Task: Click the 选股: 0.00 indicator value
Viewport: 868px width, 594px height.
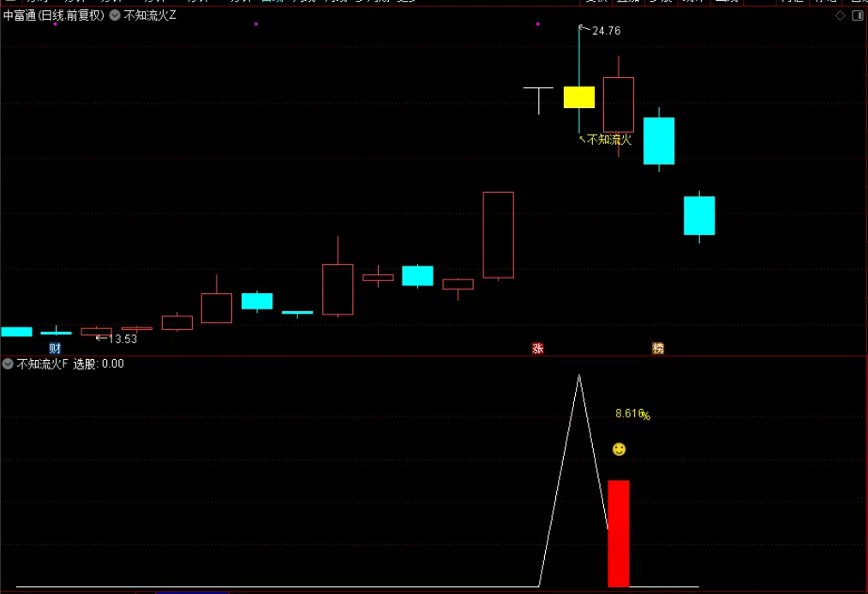Action: (99, 363)
